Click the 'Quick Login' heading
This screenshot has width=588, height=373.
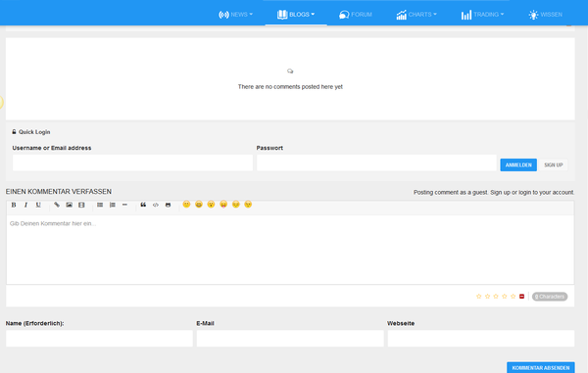(x=34, y=132)
